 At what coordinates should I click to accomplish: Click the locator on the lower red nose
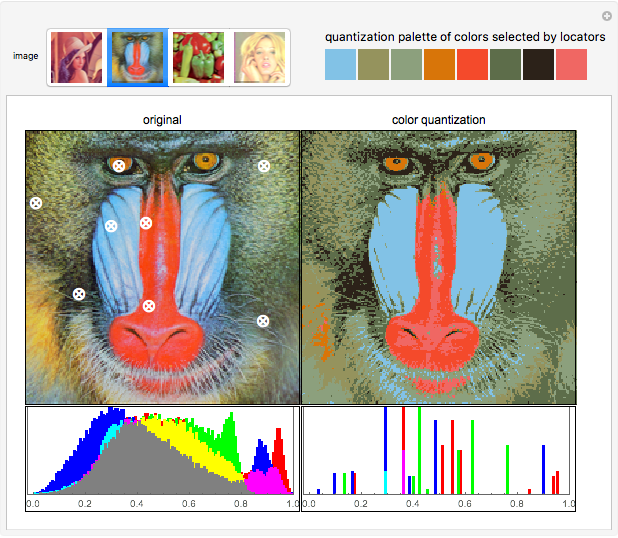(x=149, y=306)
